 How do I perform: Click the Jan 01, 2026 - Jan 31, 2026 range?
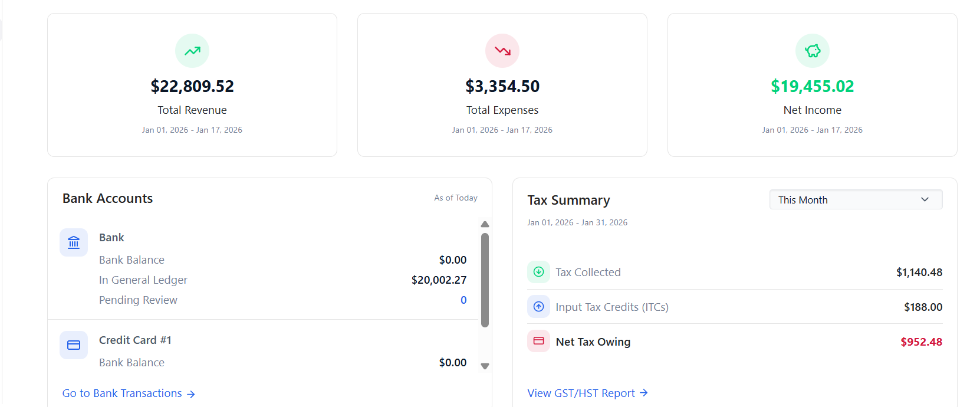point(577,222)
